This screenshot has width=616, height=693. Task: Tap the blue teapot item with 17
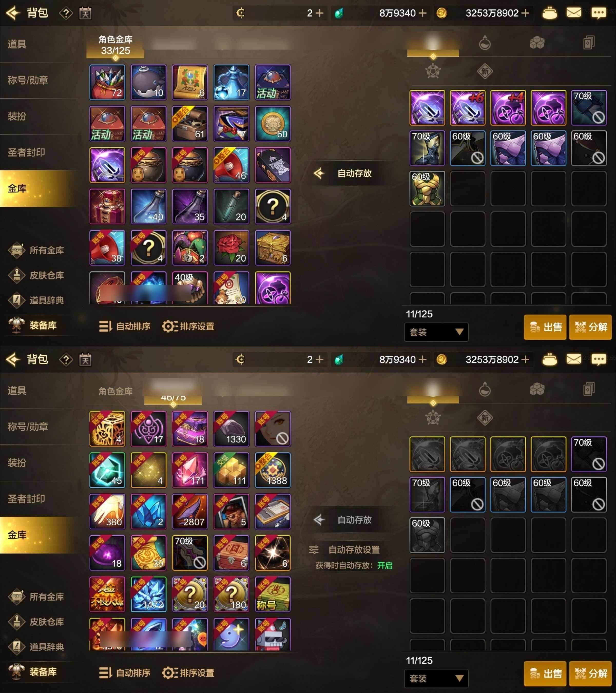[231, 82]
